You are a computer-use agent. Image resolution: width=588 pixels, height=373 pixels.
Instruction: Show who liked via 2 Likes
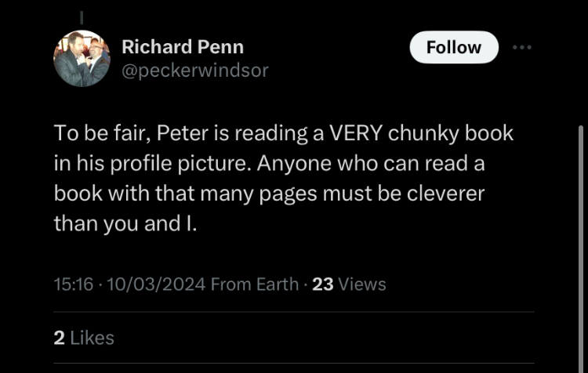click(84, 338)
